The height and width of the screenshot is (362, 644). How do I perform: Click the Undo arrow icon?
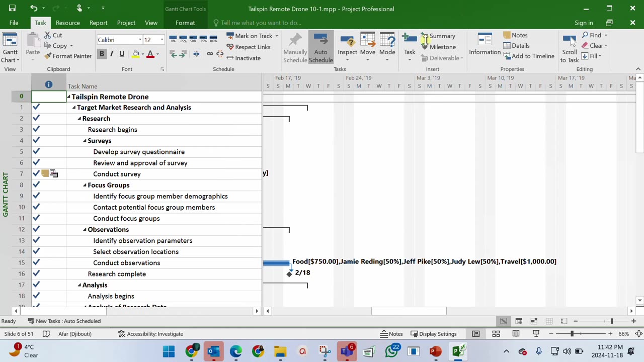pos(34,9)
